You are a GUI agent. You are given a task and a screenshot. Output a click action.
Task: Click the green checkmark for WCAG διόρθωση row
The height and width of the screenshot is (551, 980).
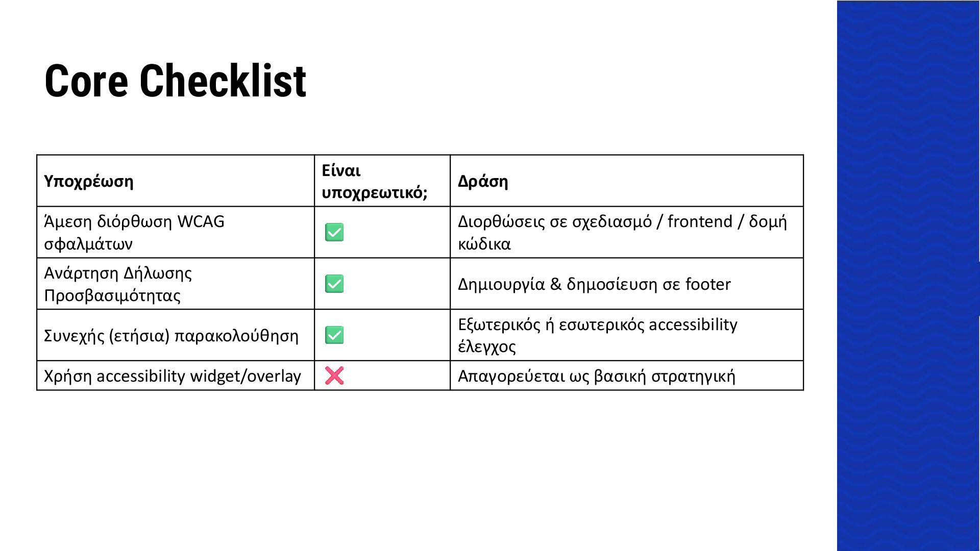334,232
